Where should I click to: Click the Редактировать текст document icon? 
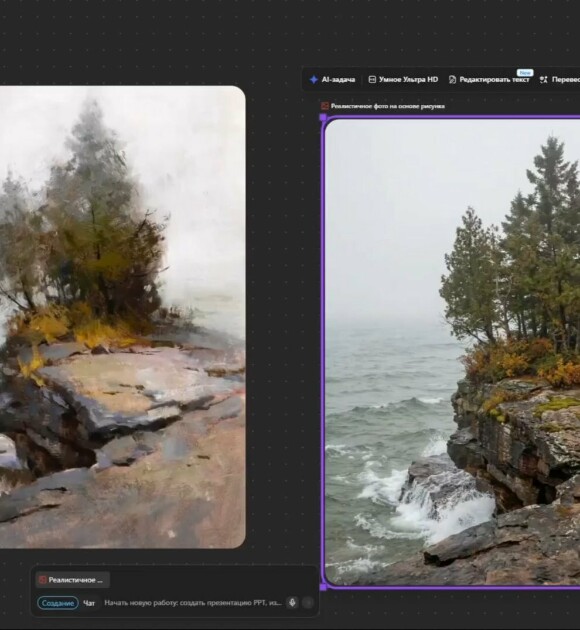(x=452, y=80)
